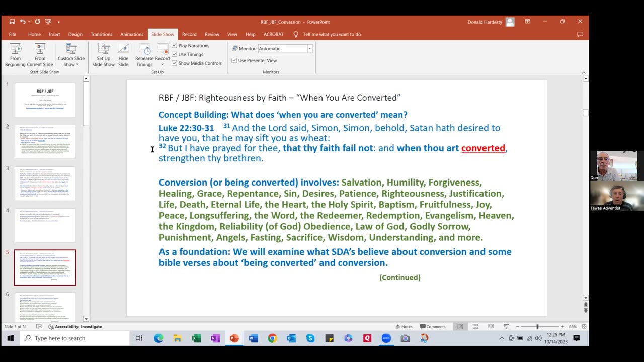Open Custom Slide Show menu
This screenshot has width=644, height=362.
click(x=71, y=55)
